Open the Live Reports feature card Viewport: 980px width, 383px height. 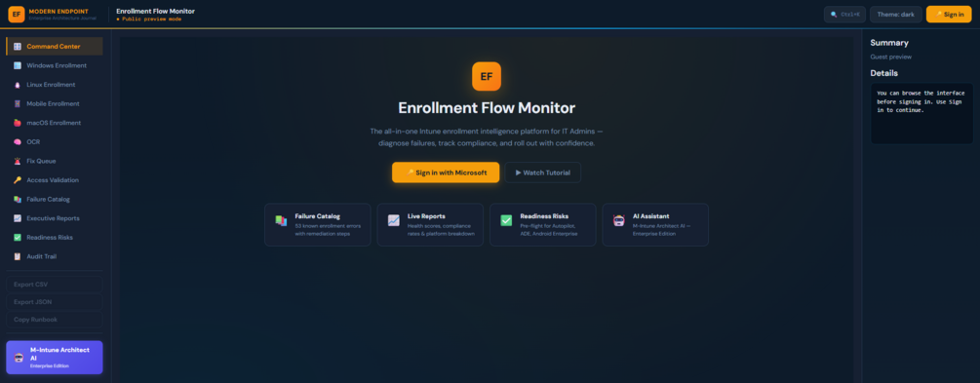(x=430, y=224)
